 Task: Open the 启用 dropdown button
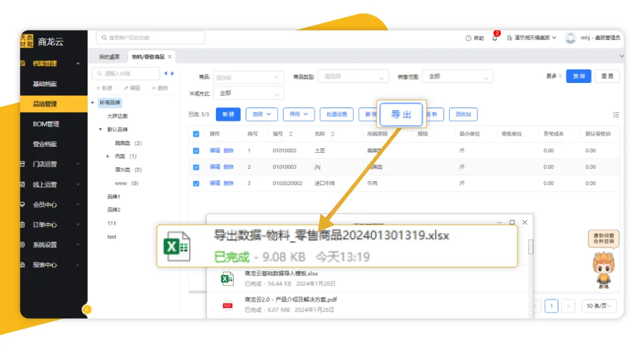click(x=262, y=114)
